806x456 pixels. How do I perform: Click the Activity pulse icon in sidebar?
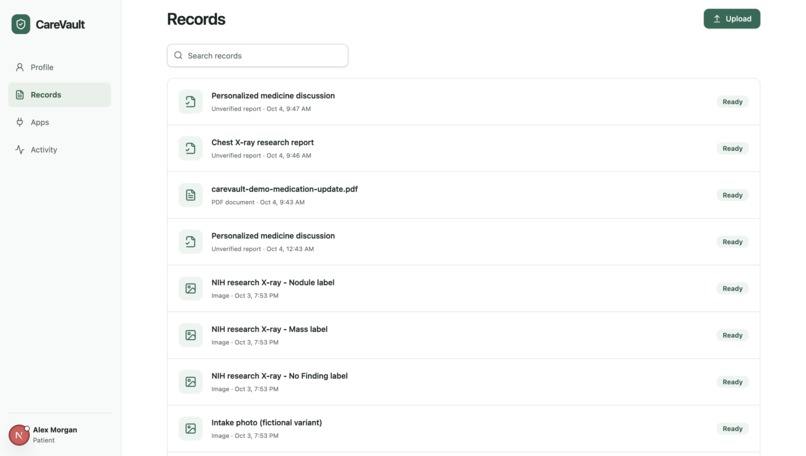coord(20,150)
